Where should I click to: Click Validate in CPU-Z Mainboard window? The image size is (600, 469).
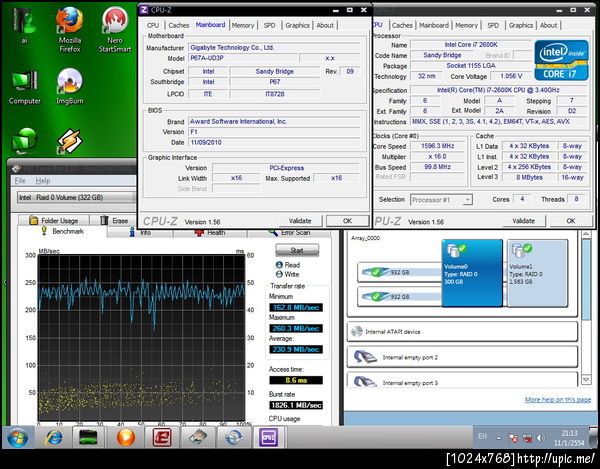(300, 221)
